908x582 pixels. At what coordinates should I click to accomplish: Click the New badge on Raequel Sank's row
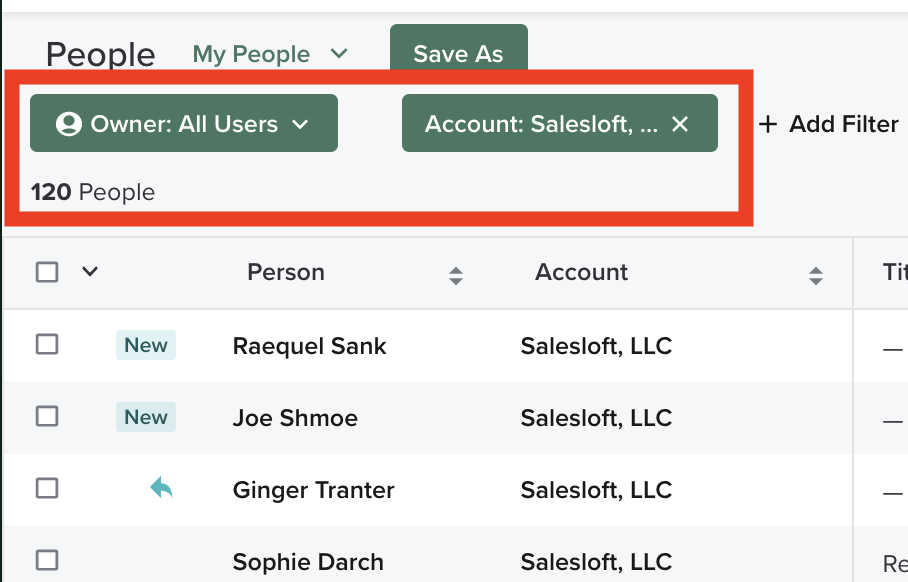[x=145, y=345]
